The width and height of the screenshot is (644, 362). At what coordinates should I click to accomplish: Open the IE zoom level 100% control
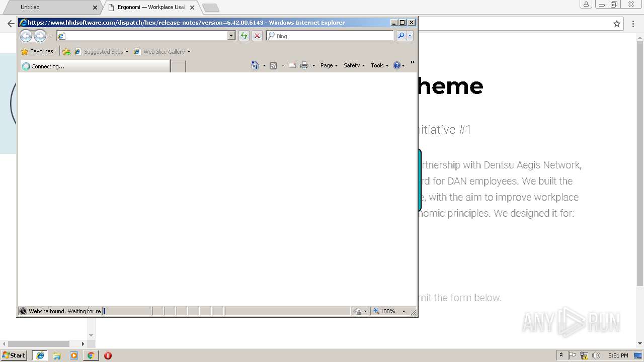pos(385,311)
